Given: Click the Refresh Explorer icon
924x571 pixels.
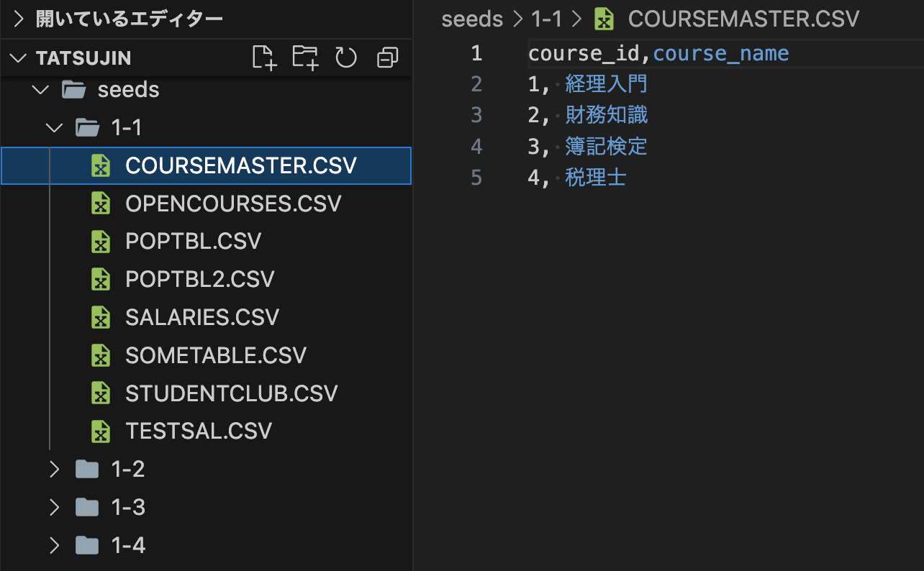Looking at the screenshot, I should [346, 58].
